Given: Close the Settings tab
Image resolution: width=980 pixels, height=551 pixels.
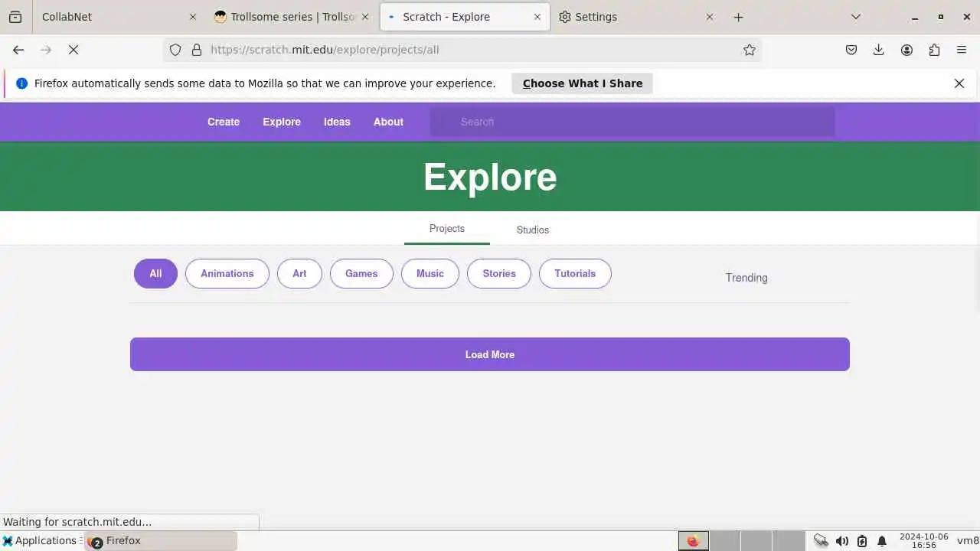Looking at the screenshot, I should pos(710,17).
